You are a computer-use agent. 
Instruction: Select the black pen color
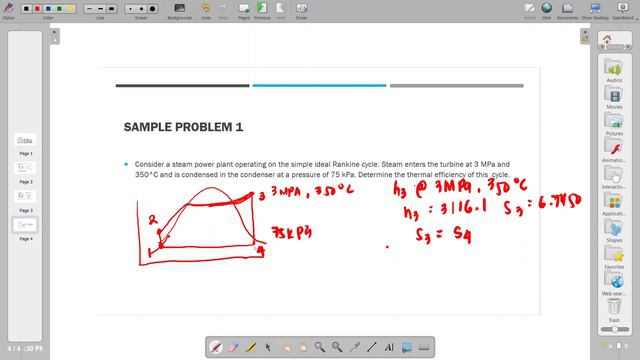coord(26,8)
